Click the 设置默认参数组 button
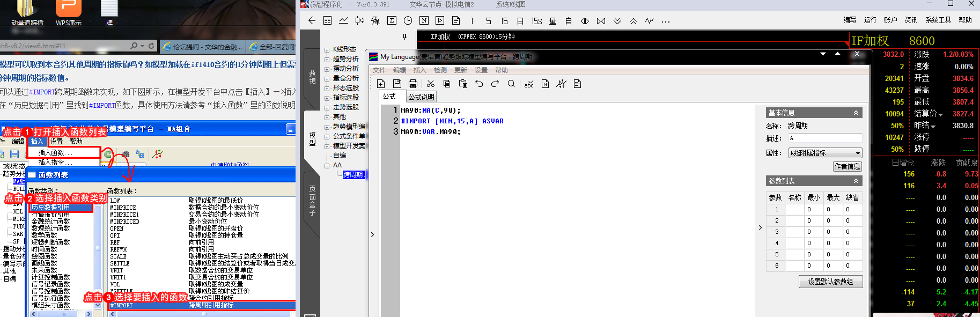980x317 pixels. pyautogui.click(x=830, y=282)
